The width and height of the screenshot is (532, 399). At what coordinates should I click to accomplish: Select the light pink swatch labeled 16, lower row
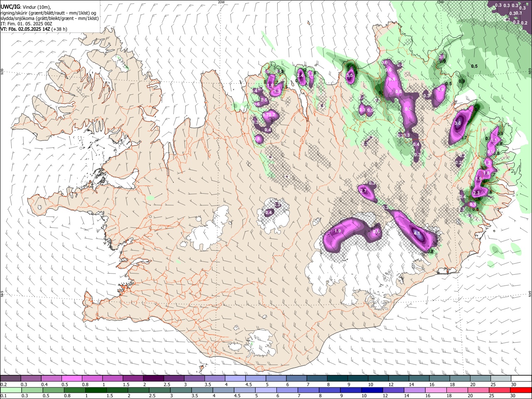(436, 390)
